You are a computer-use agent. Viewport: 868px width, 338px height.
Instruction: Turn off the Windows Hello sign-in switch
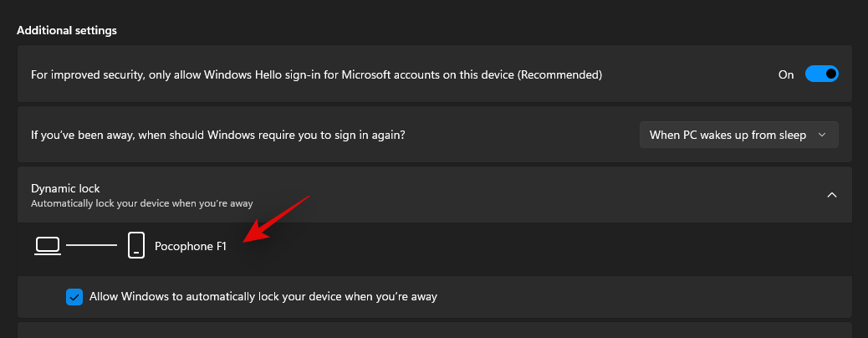821,74
